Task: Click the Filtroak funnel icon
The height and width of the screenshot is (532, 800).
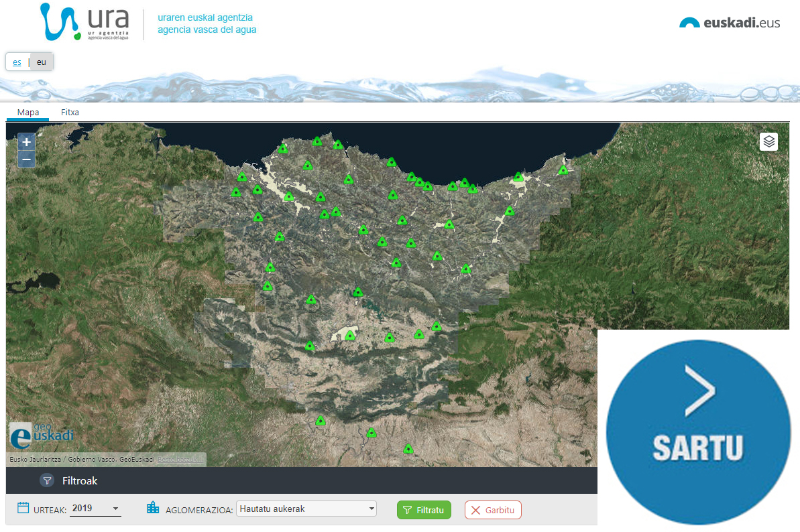Action: pyautogui.click(x=47, y=480)
